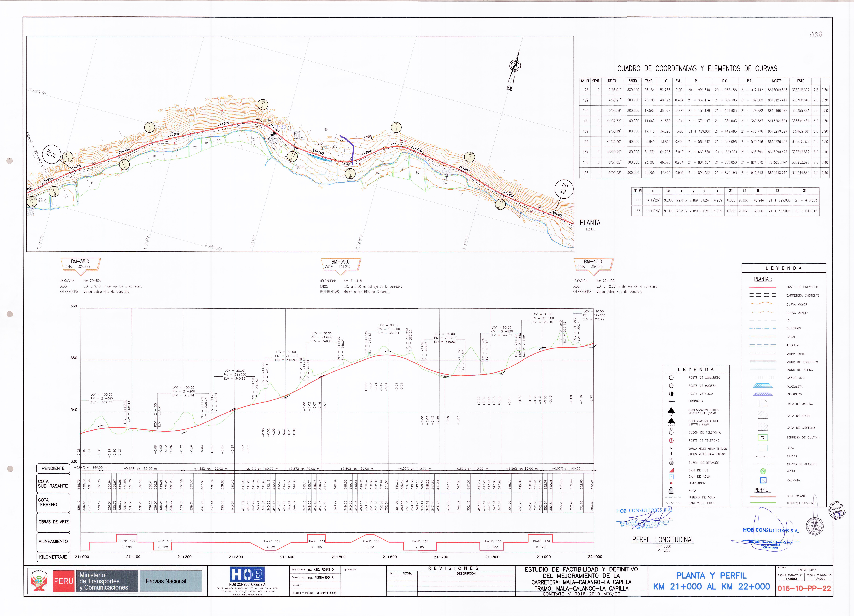Click the KM 22 circle marker

564,189
